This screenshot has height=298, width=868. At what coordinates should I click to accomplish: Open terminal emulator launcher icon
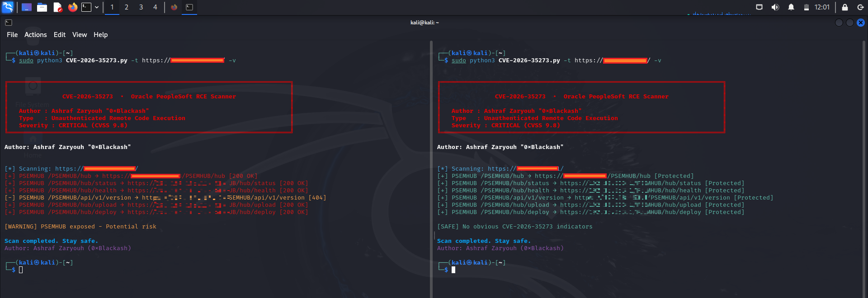(86, 7)
